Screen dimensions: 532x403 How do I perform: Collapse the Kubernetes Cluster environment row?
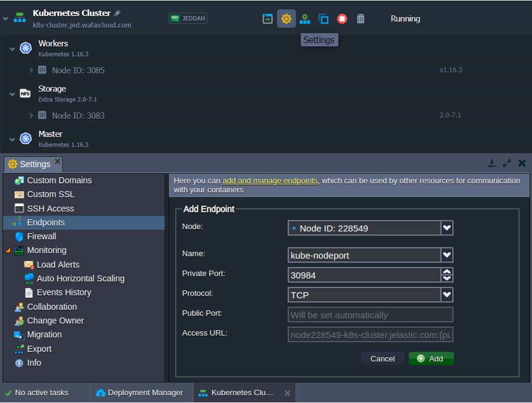[x=6, y=19]
